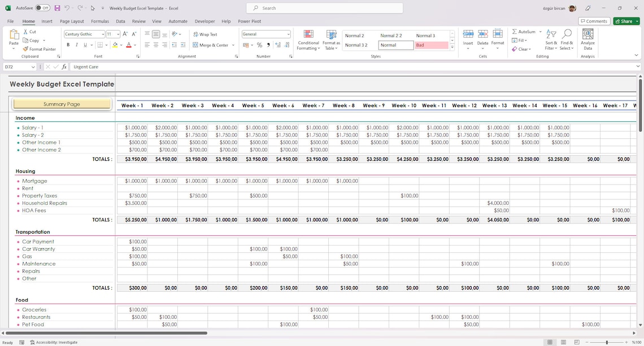Open the Developer tab
The width and height of the screenshot is (644, 346).
click(x=204, y=21)
